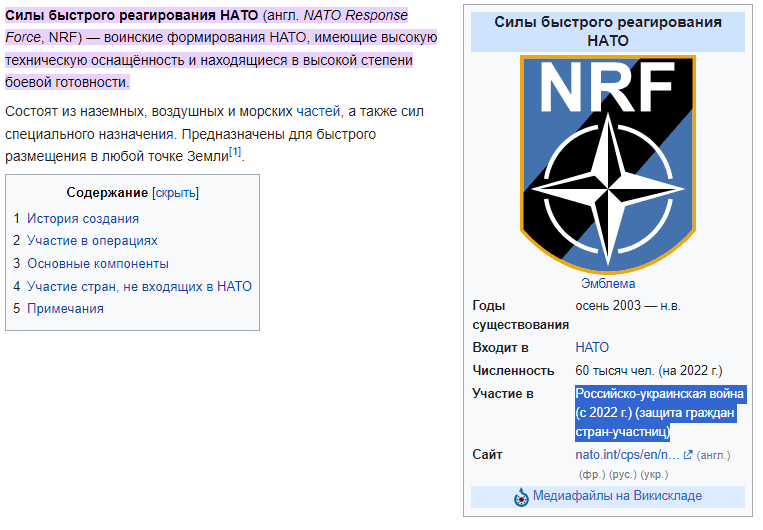Click the 'частей' link in the text
The width and height of the screenshot is (763, 530).
tap(318, 111)
